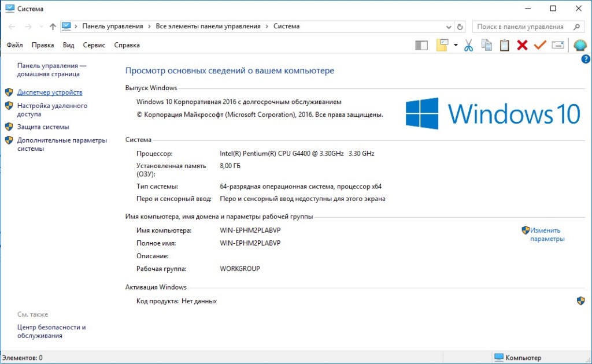The width and height of the screenshot is (592, 364).
Task: Click the Paste clipboard icon
Action: coord(504,45)
